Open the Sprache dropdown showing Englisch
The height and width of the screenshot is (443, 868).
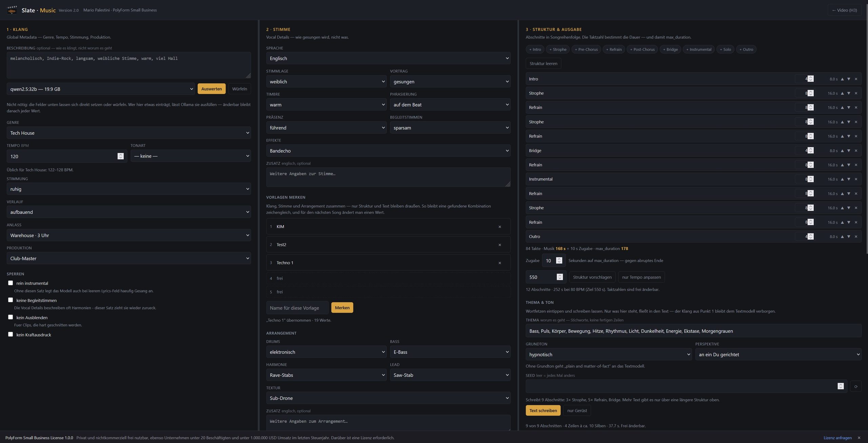388,58
